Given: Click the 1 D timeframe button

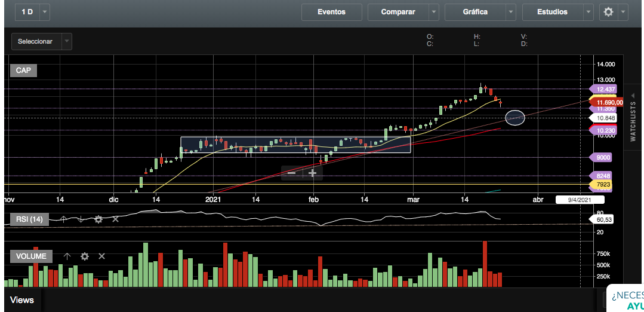Looking at the screenshot, I should click(x=27, y=12).
